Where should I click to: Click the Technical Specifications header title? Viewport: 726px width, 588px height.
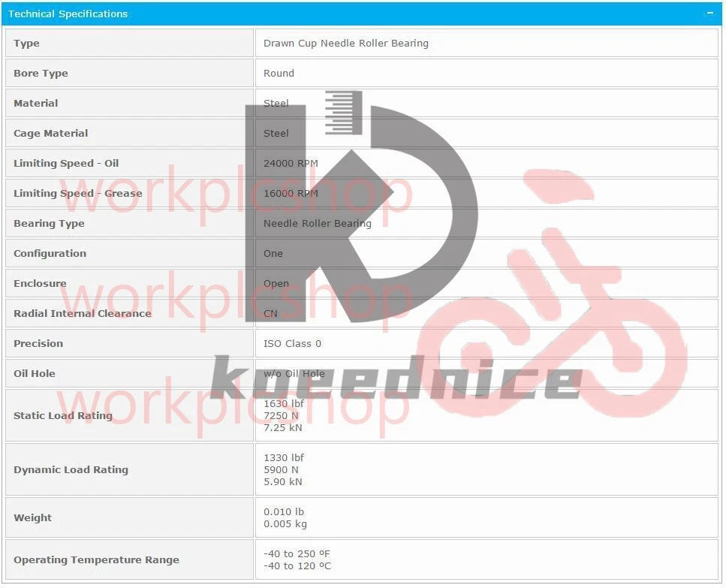[68, 14]
